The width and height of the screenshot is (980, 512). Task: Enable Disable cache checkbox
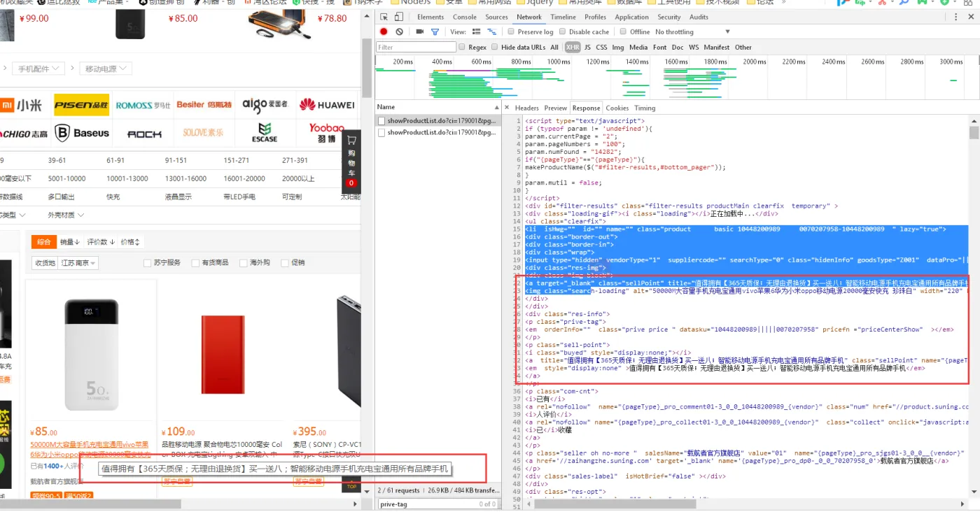pyautogui.click(x=562, y=31)
